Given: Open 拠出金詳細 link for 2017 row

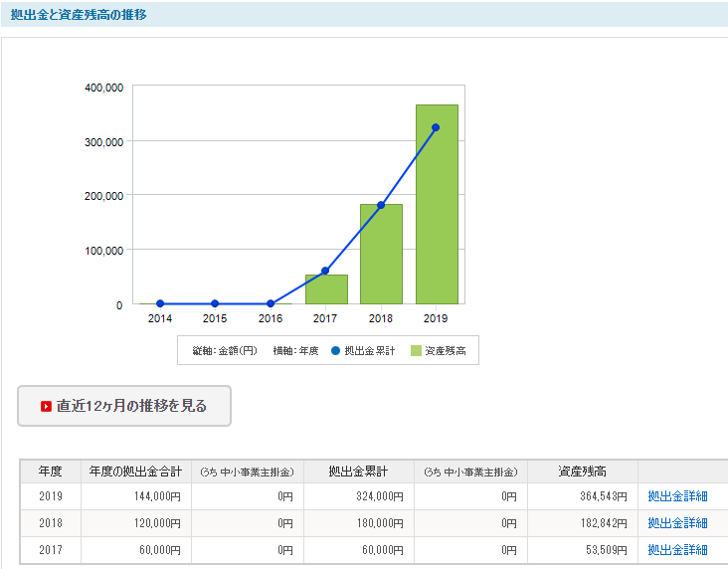Looking at the screenshot, I should tap(677, 550).
